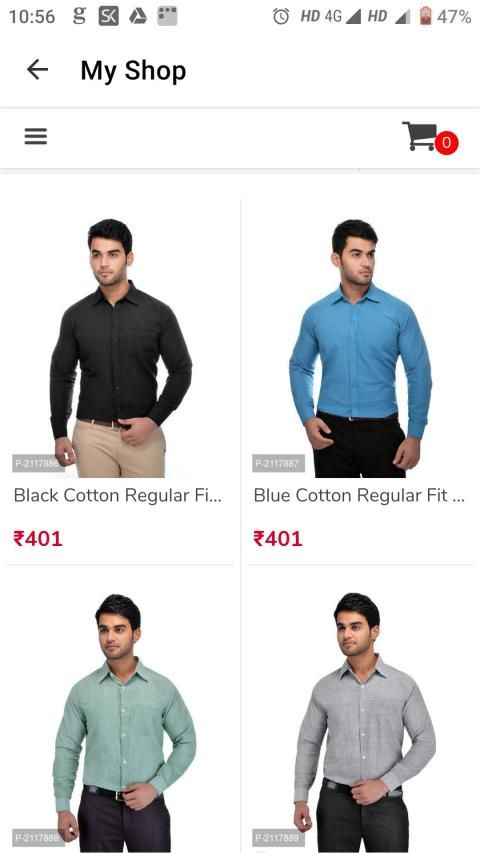Tap the alarm clock status icon
This screenshot has width=480, height=853.
(281, 17)
